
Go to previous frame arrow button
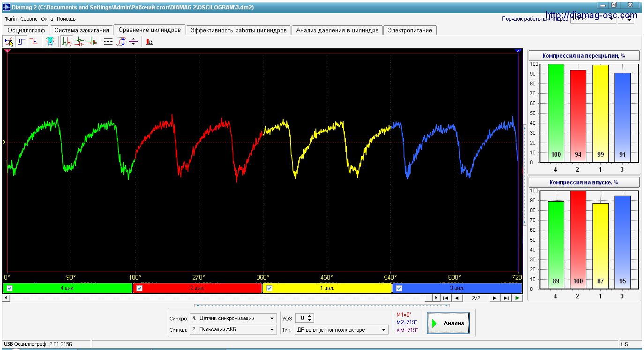click(456, 298)
